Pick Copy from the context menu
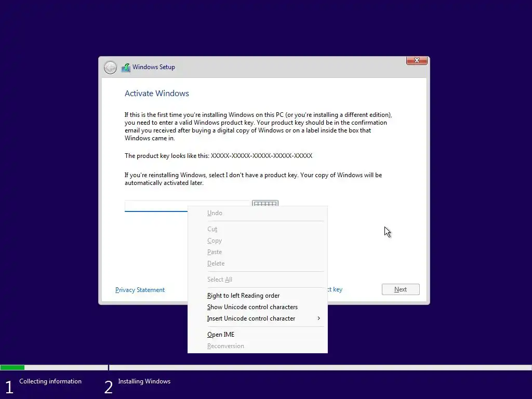Viewport: 532px width, 399px height. [257, 241]
